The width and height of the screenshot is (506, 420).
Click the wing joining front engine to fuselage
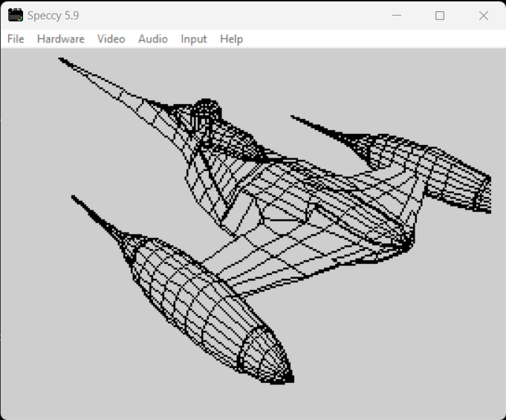click(245, 260)
